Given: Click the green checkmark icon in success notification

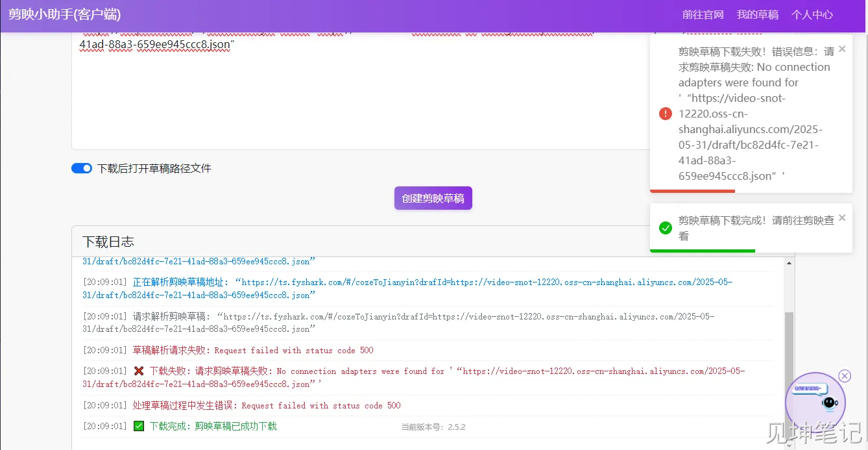Looking at the screenshot, I should (665, 228).
